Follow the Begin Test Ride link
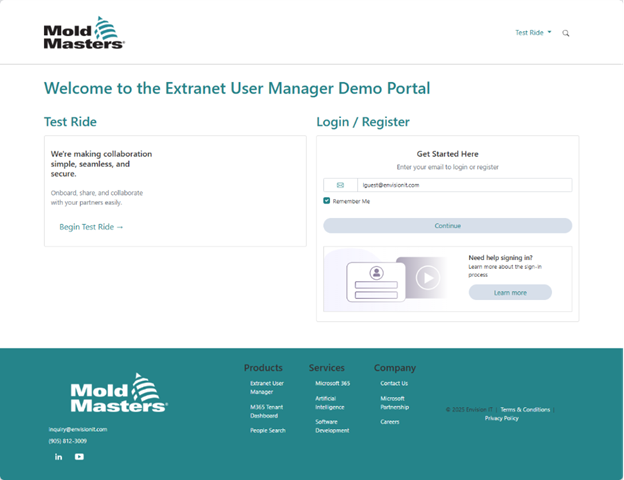The image size is (624, 480). 91,227
